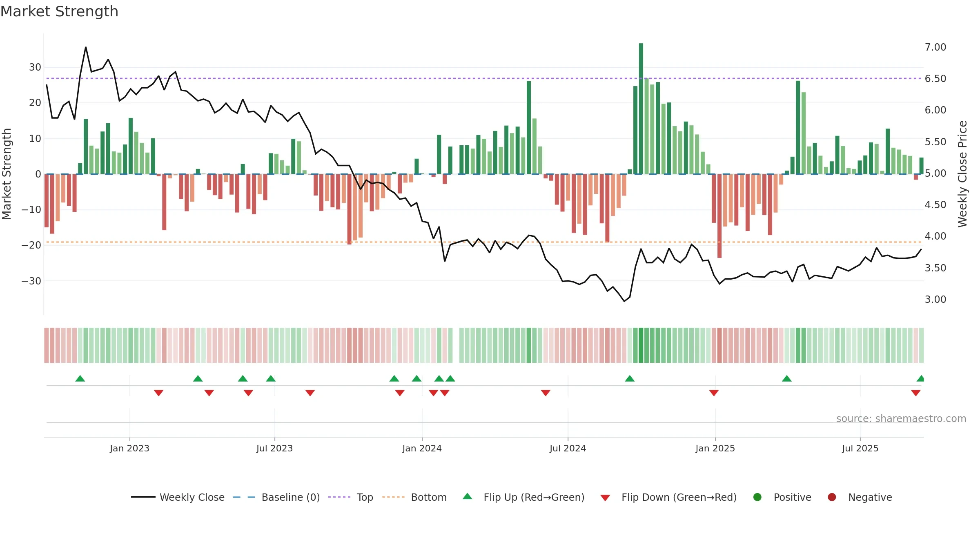Click the −10 tick on strength axis
This screenshot has height=551, width=980.
tap(31, 209)
